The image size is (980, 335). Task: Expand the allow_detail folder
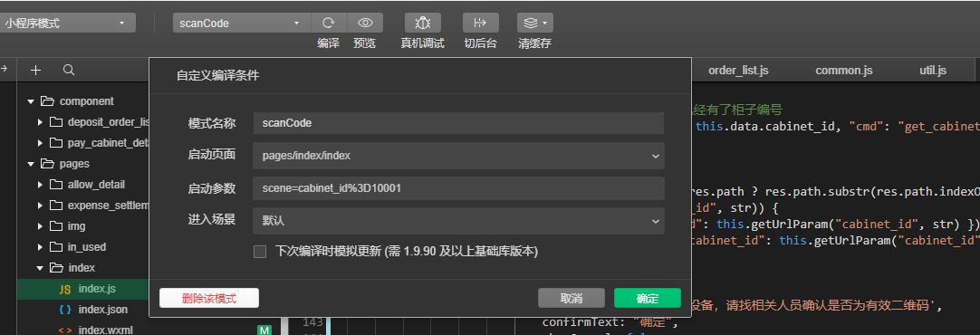tap(41, 185)
